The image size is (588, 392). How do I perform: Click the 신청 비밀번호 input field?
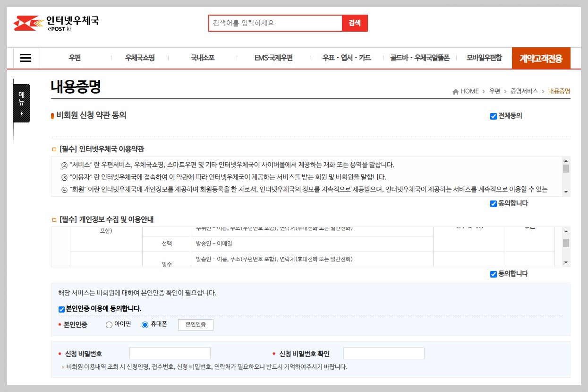tap(170, 353)
